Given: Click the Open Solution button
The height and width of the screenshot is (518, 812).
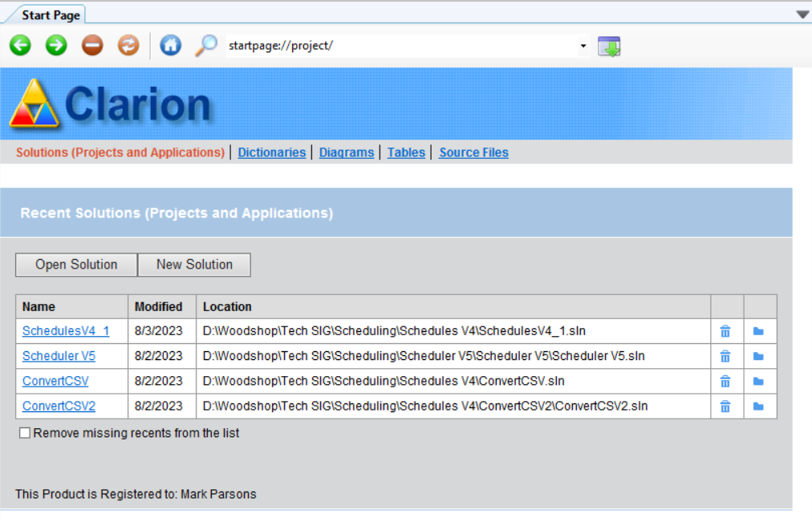Looking at the screenshot, I should click(x=75, y=265).
